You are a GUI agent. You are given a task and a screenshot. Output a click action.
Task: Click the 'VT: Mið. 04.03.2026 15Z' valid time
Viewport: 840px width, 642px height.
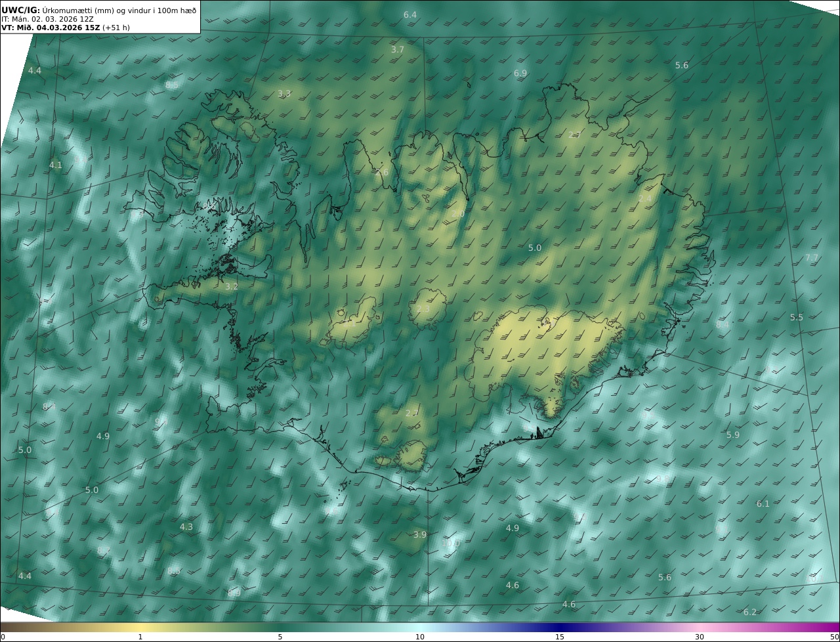pyautogui.click(x=51, y=28)
